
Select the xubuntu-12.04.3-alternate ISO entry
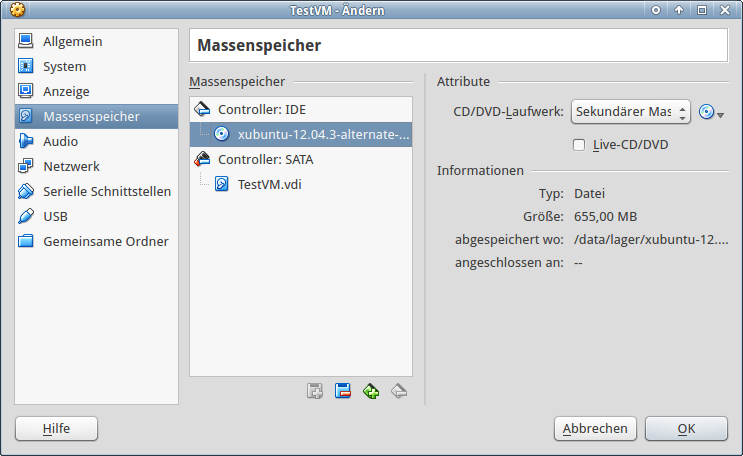pyautogui.click(x=323, y=134)
